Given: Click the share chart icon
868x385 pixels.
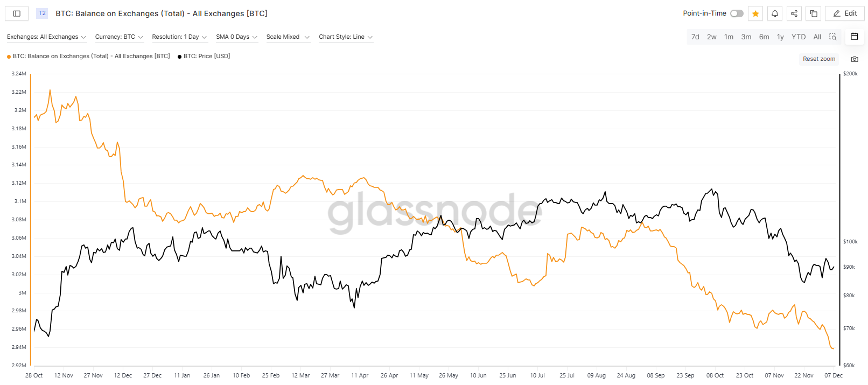Looking at the screenshot, I should click(x=794, y=13).
